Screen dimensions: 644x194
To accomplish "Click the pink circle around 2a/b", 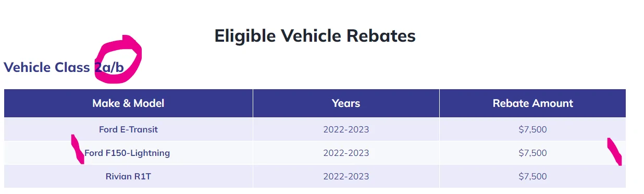I will tap(118, 59).
